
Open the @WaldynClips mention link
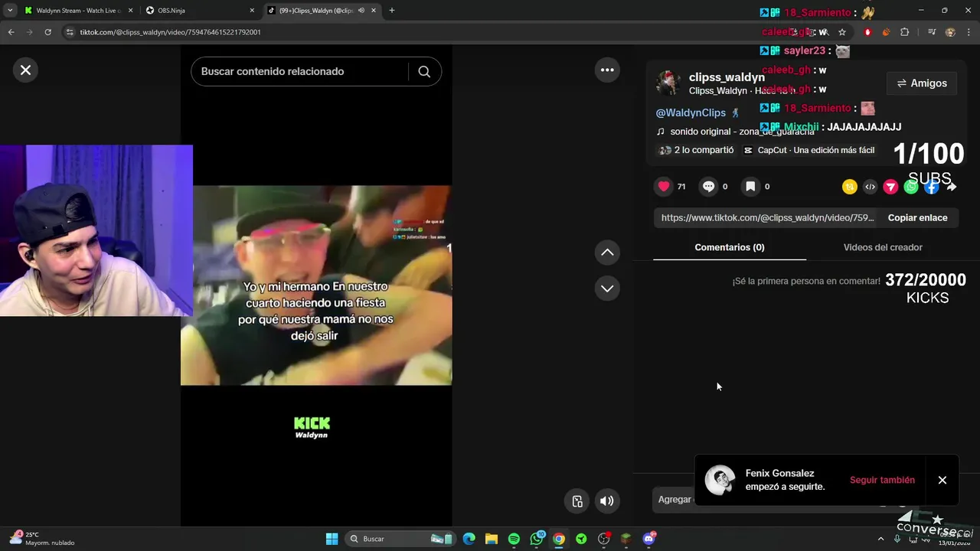(691, 112)
